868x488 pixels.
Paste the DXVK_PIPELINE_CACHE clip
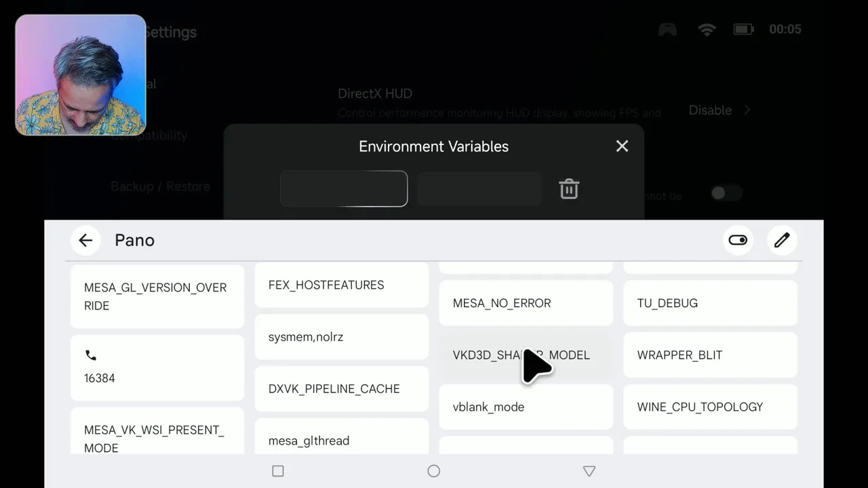(x=341, y=389)
